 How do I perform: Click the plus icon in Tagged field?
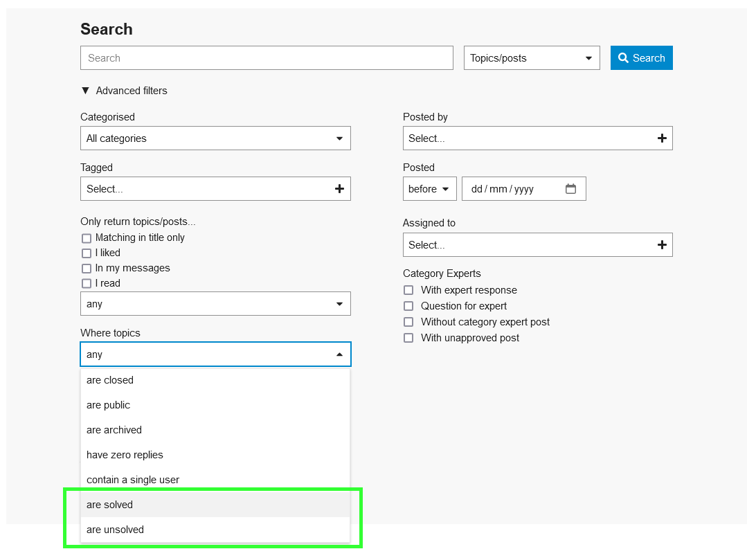click(x=339, y=189)
